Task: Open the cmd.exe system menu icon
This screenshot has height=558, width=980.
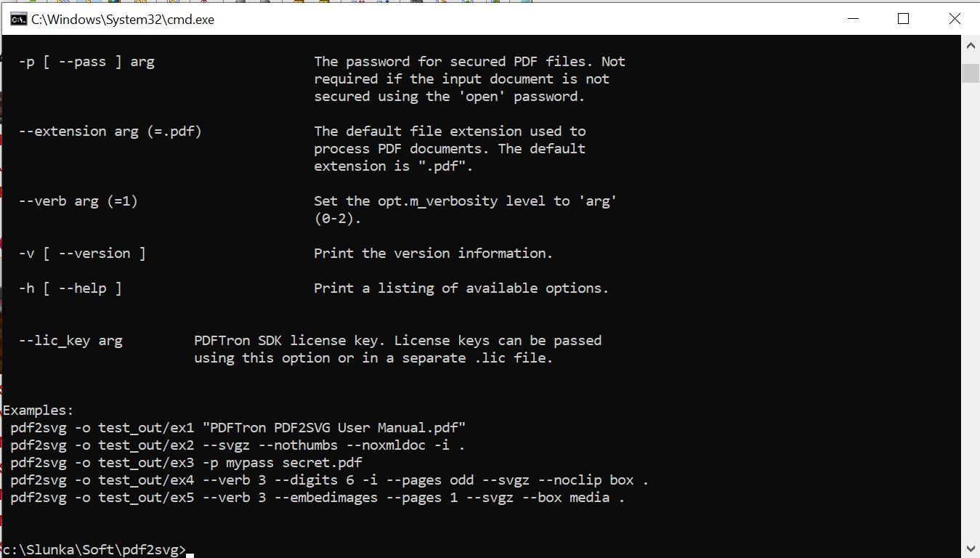Action: pyautogui.click(x=18, y=20)
